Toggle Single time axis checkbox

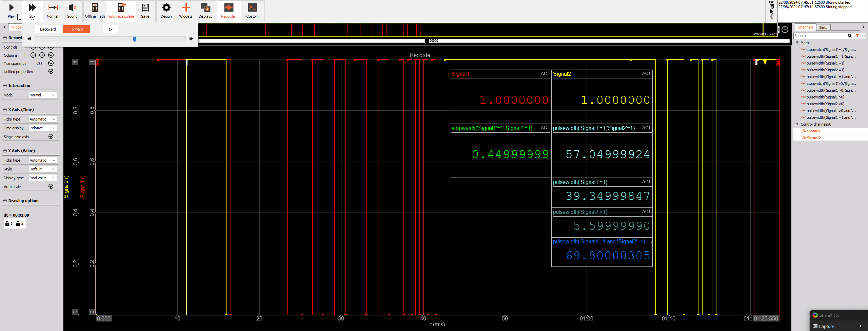[51, 136]
